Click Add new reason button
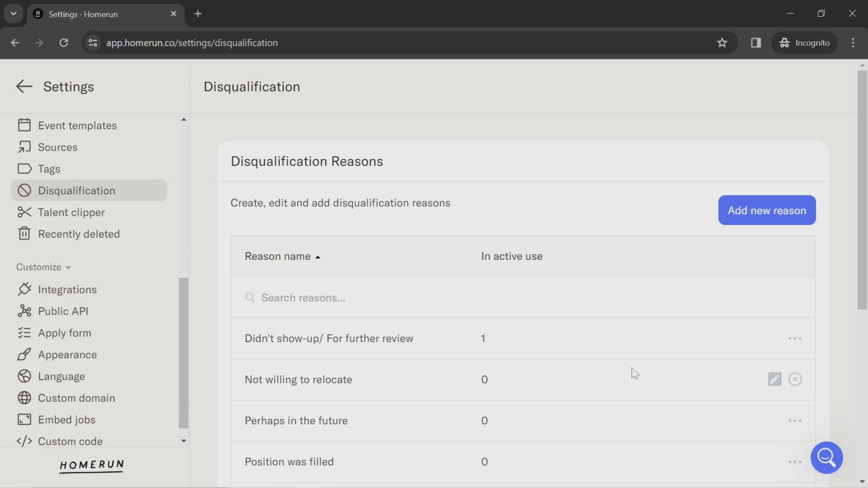 coord(767,210)
